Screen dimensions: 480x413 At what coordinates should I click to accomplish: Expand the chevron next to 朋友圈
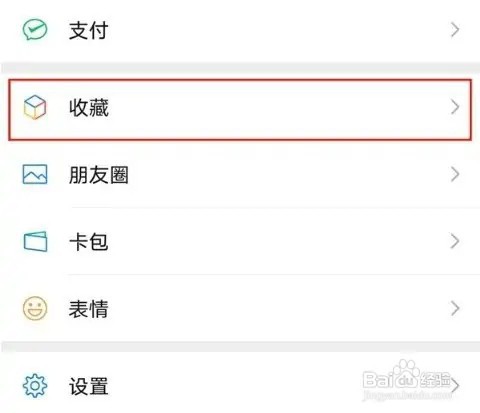455,174
